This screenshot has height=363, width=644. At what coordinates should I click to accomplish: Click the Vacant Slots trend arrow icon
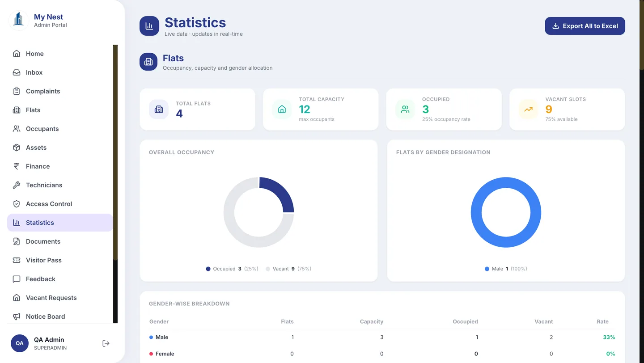pos(528,109)
